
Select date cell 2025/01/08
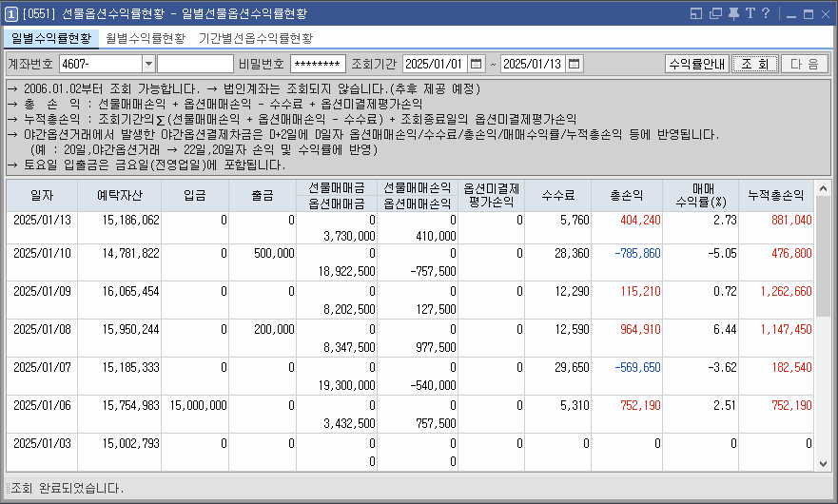click(42, 329)
